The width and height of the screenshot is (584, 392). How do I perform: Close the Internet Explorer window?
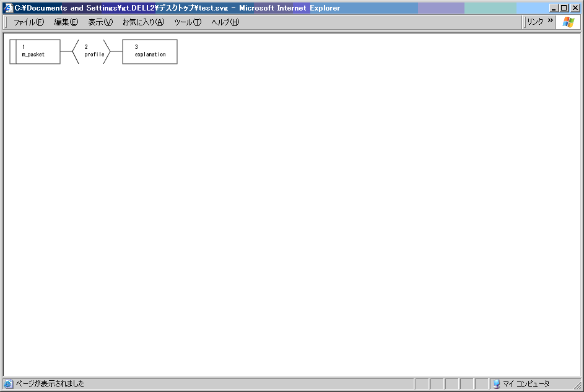575,8
